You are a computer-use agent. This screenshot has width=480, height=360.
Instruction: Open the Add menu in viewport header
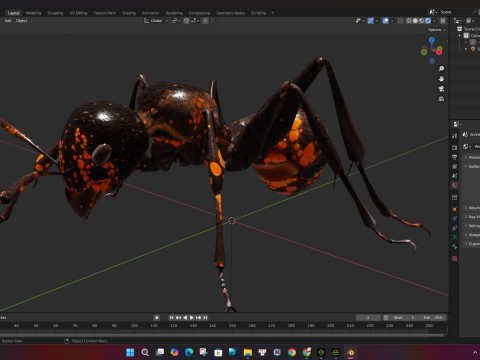coord(8,21)
